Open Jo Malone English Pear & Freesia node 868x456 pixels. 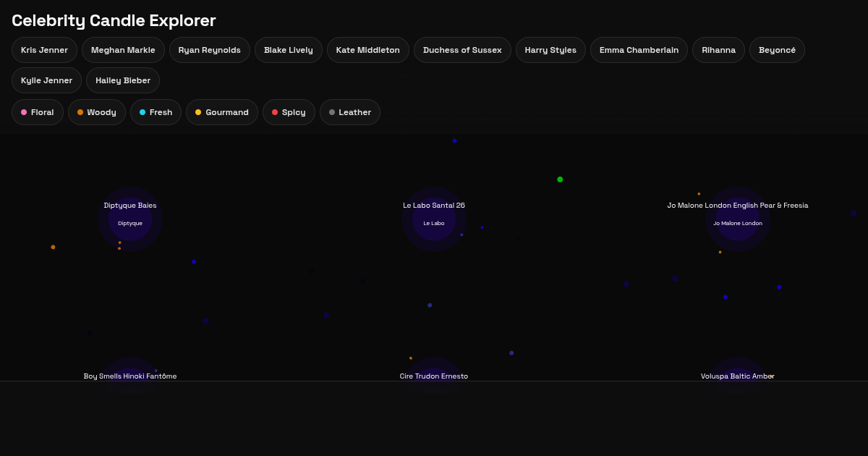tap(738, 219)
